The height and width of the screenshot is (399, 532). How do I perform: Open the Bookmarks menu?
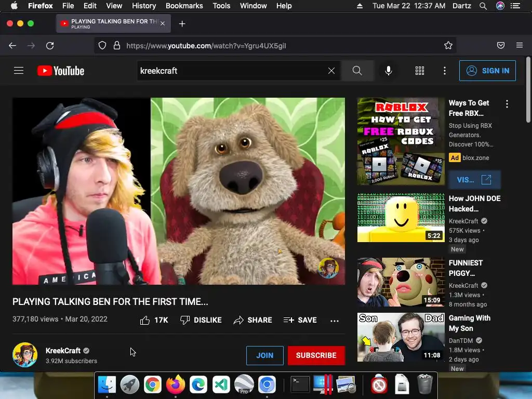click(x=184, y=6)
